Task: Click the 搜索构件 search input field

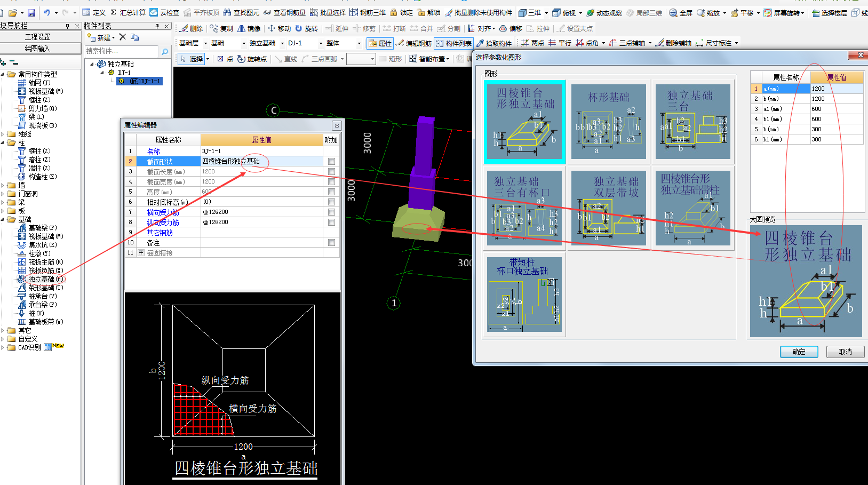Action: coord(122,51)
